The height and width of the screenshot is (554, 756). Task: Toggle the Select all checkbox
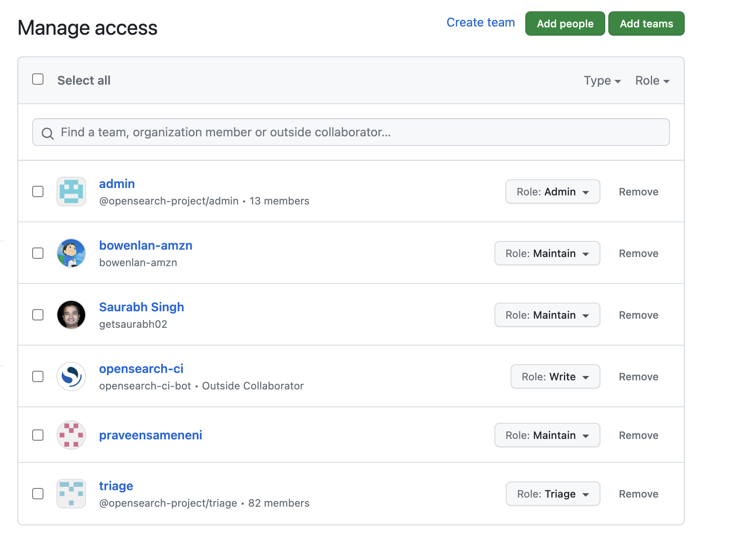[38, 79]
